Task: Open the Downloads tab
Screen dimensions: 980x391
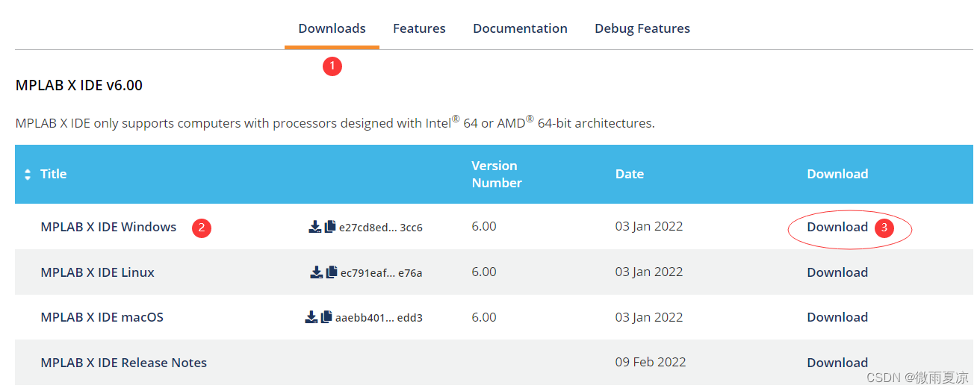Action: [x=332, y=28]
